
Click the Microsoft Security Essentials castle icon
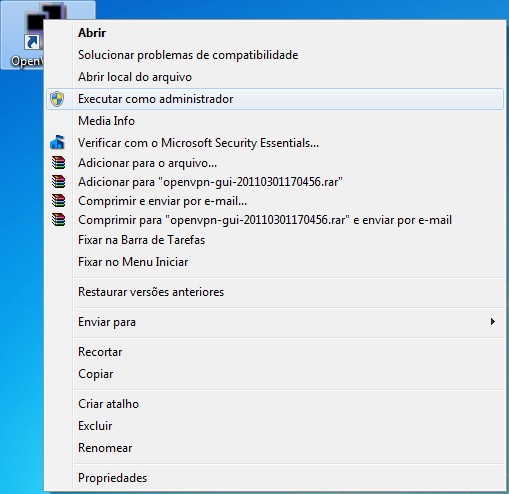(57, 142)
